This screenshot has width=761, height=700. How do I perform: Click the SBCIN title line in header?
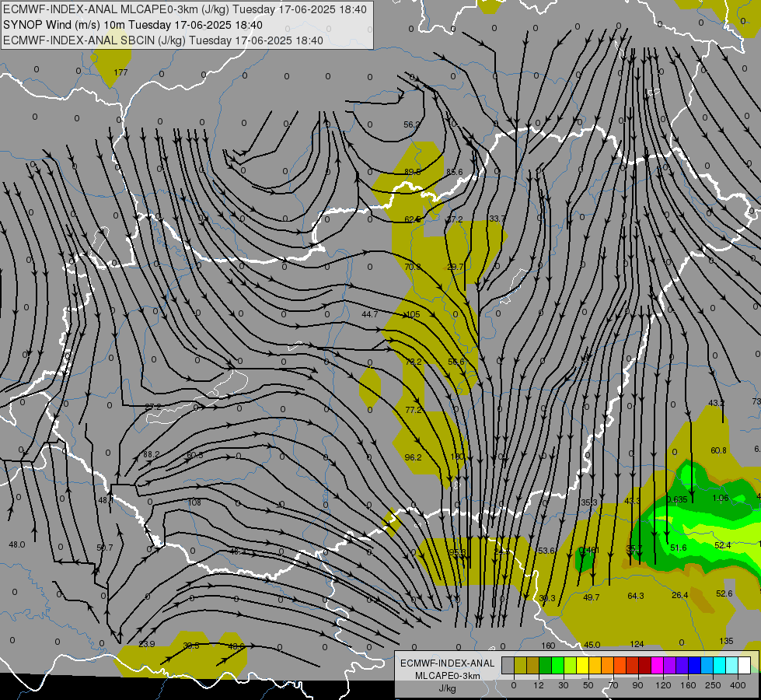point(163,40)
